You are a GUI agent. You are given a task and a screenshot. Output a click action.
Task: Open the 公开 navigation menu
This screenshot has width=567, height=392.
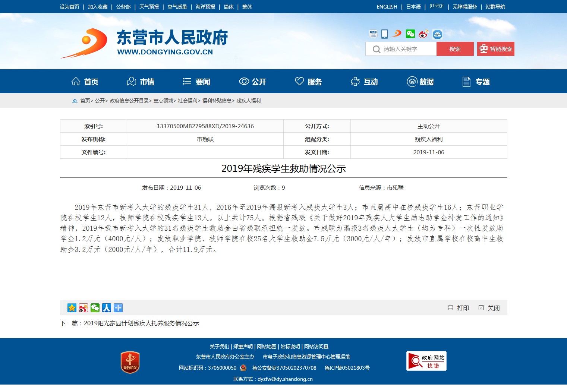pos(252,82)
